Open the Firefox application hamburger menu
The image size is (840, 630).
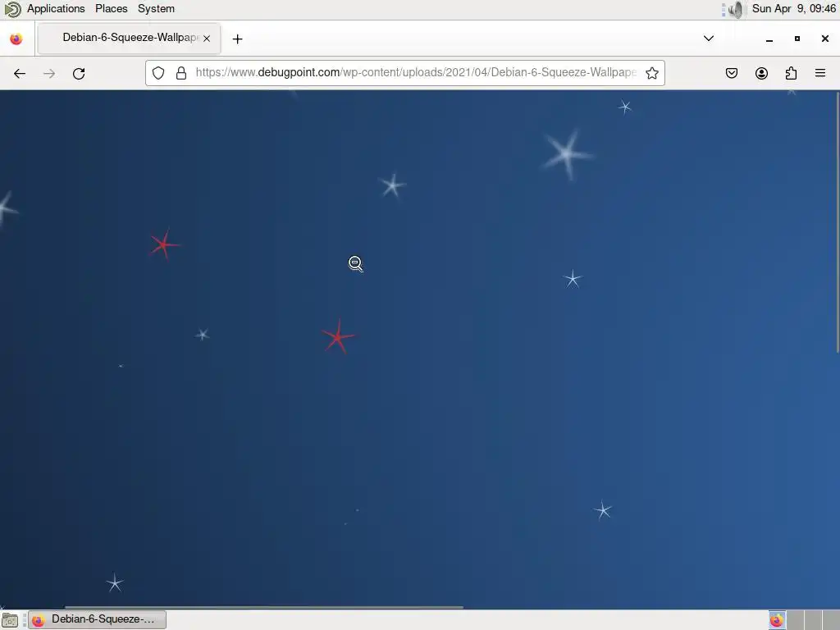tap(820, 73)
